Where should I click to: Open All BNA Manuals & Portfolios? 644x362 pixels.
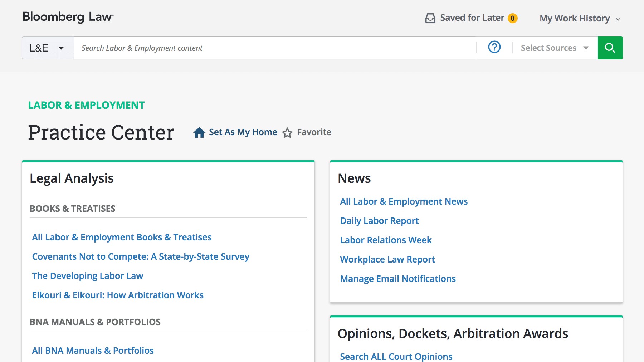93,351
